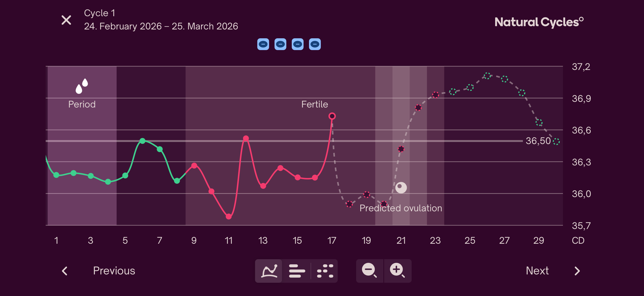Tap the 36,50 average temperature line label
The width and height of the screenshot is (644, 296).
[538, 141]
